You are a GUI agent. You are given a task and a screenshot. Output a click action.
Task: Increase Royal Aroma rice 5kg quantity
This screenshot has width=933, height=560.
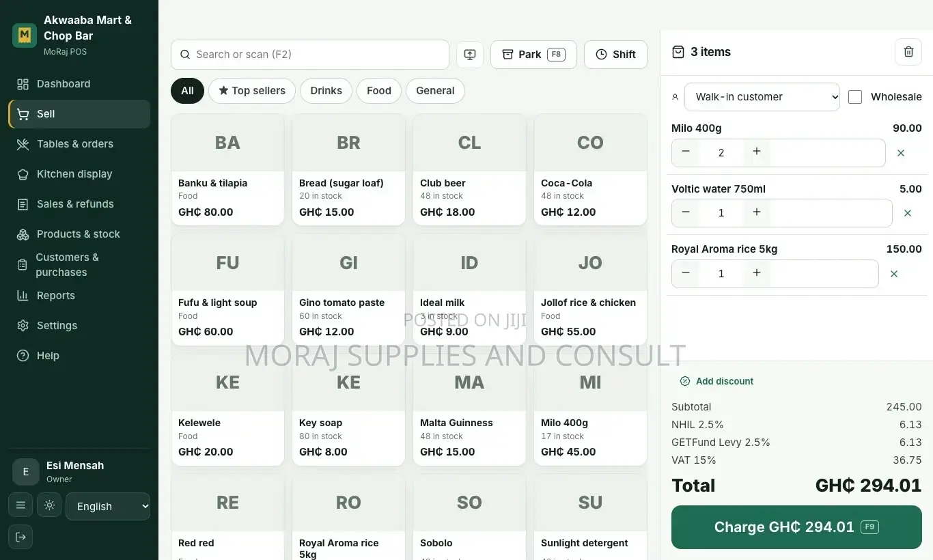757,273
